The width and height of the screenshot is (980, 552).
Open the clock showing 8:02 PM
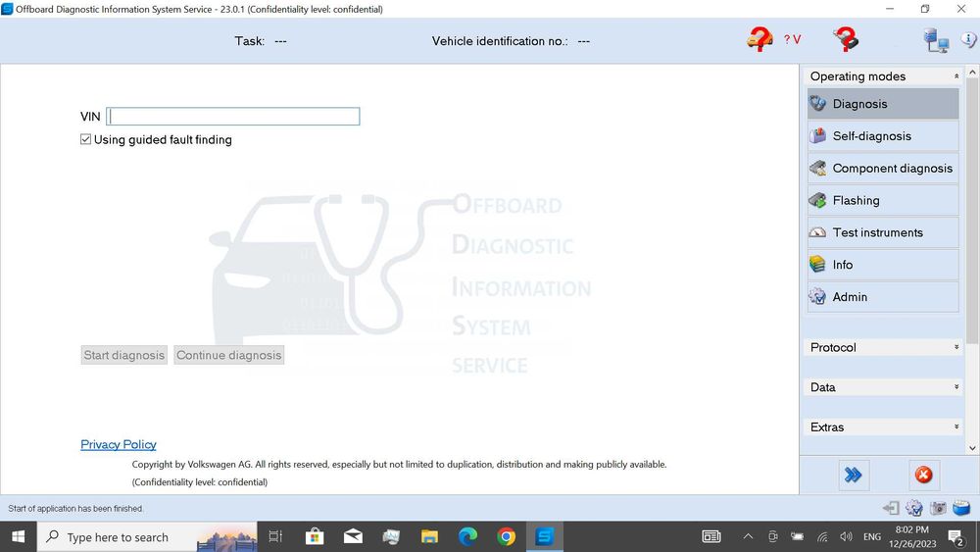pyautogui.click(x=912, y=536)
